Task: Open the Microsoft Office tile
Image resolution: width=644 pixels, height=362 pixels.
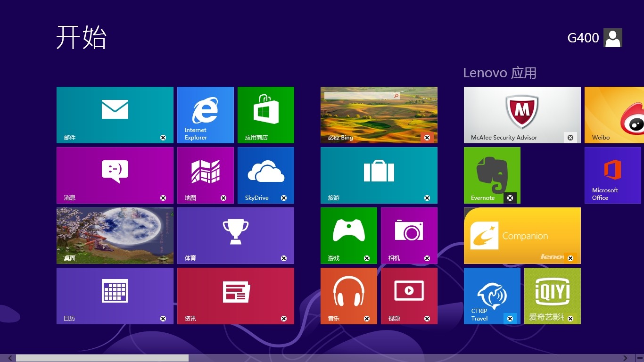Action: 613,175
